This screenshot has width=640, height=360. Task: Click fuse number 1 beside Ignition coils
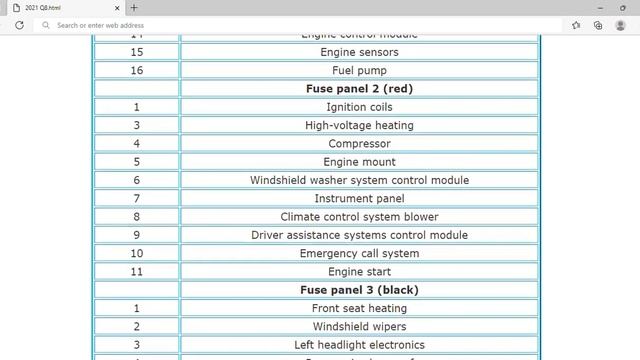(137, 107)
